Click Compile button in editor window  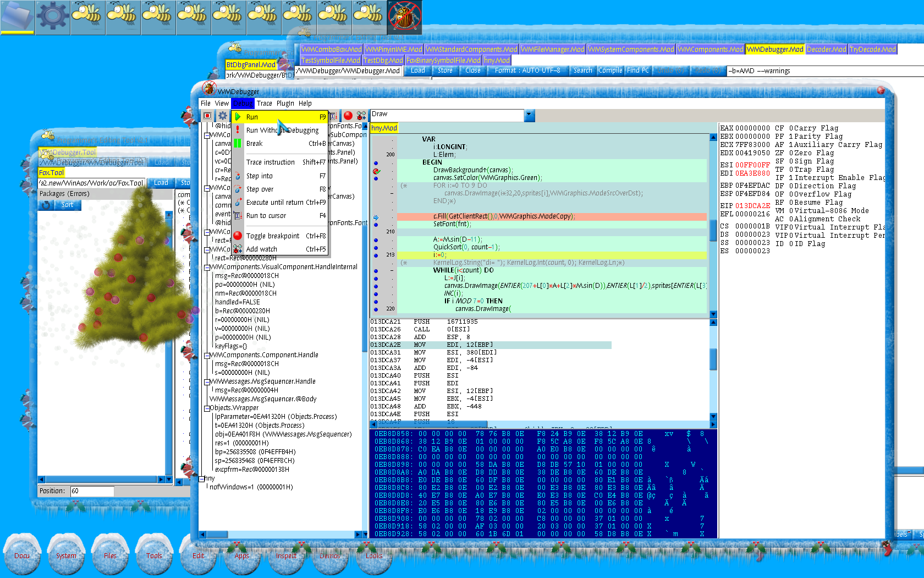pos(610,70)
